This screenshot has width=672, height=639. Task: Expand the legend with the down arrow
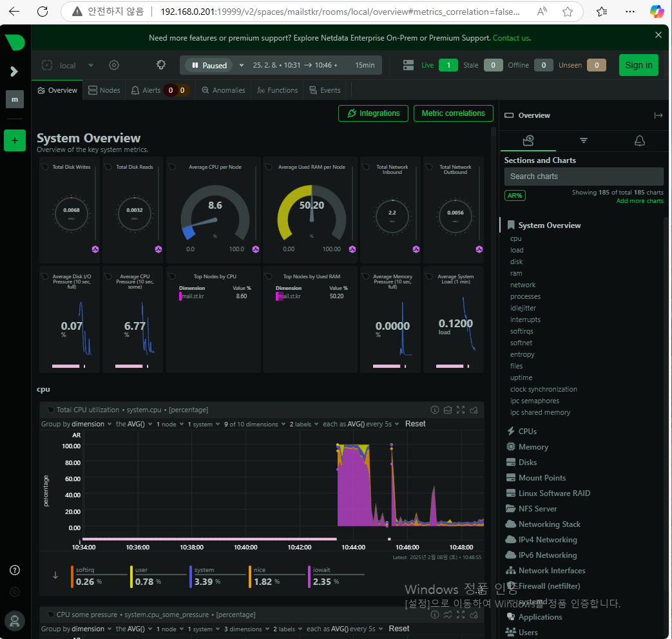pyautogui.click(x=55, y=575)
